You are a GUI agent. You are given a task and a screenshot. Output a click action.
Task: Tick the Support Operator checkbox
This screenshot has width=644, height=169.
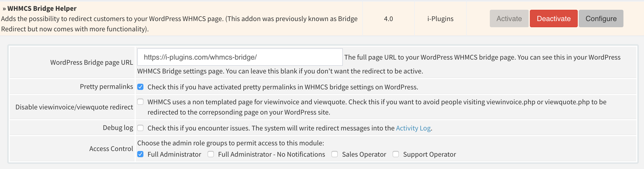point(396,154)
